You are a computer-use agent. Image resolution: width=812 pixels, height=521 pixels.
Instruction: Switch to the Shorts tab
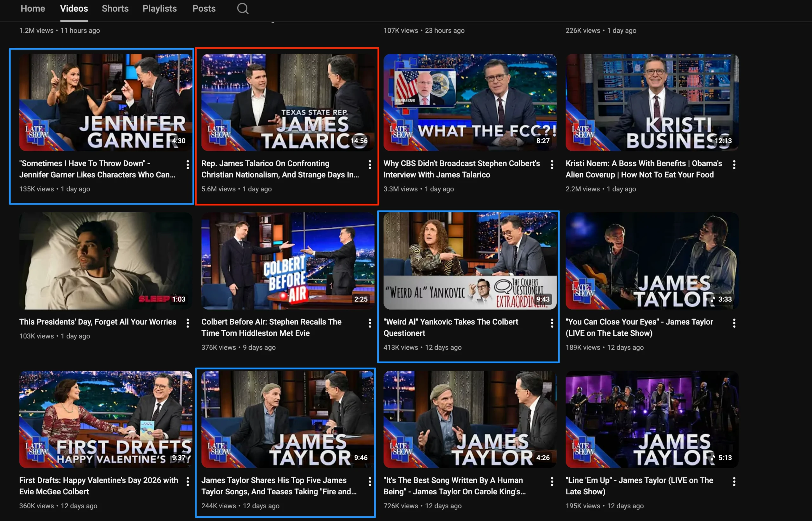[x=115, y=9]
